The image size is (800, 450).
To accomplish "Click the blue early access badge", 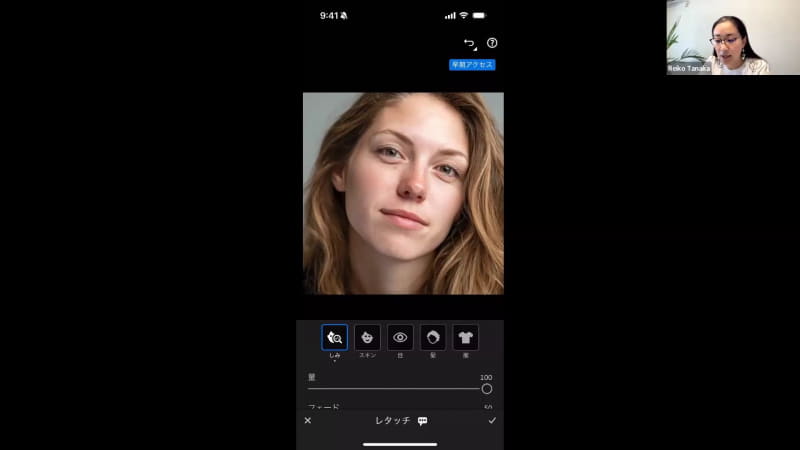I will (x=472, y=65).
